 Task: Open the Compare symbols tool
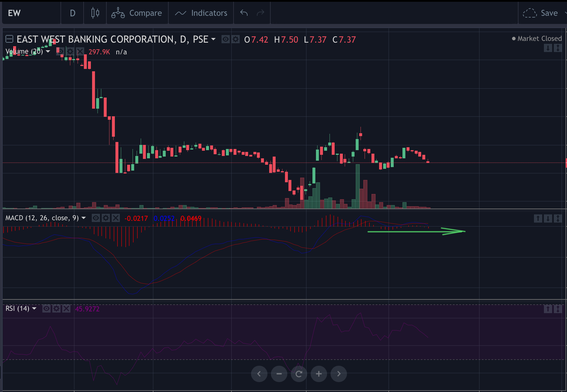coord(137,13)
